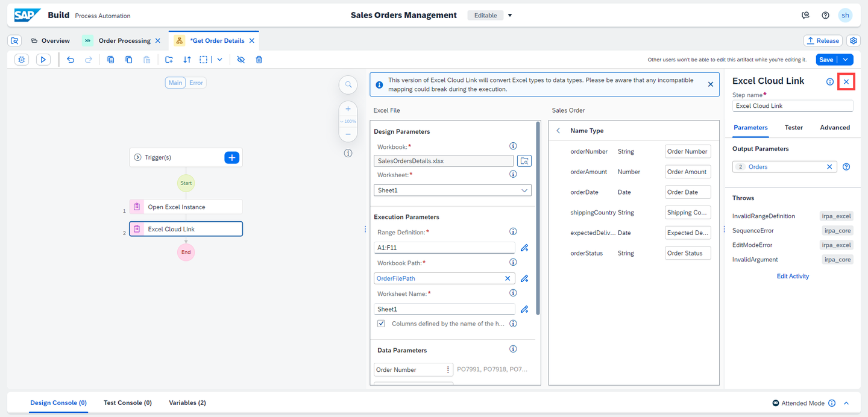Open settings gear next to Release
The image size is (868, 417).
(853, 40)
